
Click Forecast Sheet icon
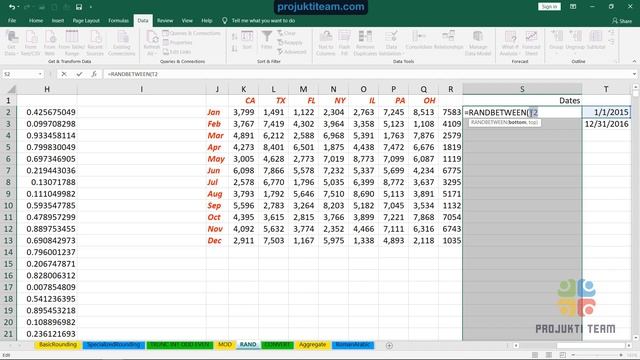coord(531,42)
